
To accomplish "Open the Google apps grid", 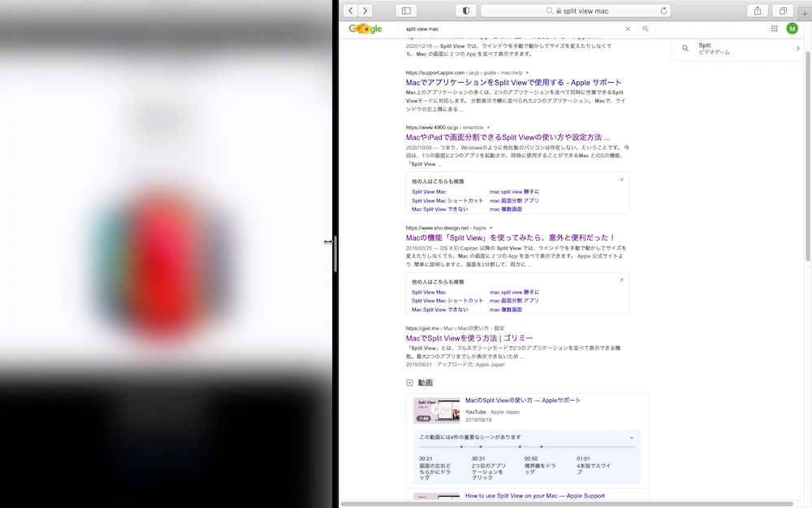I will pyautogui.click(x=774, y=28).
